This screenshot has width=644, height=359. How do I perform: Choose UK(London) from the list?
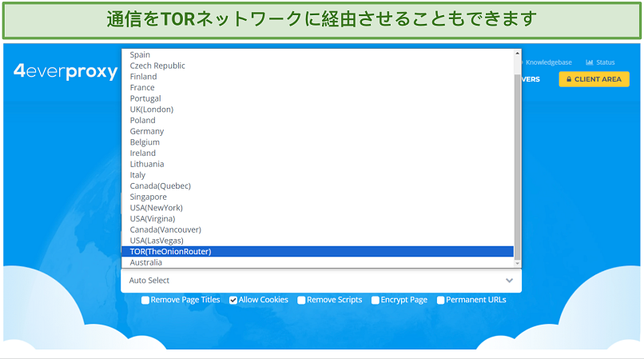click(x=317, y=110)
